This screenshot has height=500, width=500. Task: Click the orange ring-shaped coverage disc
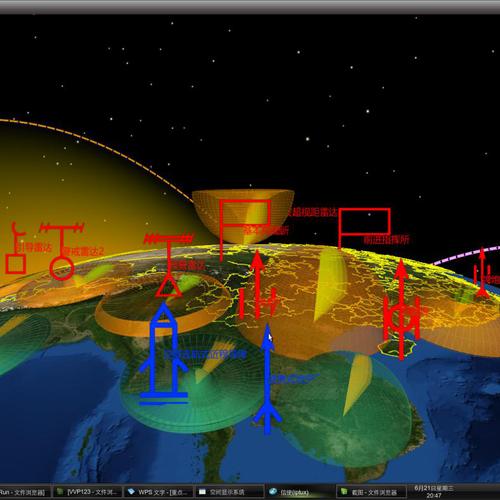click(163, 305)
